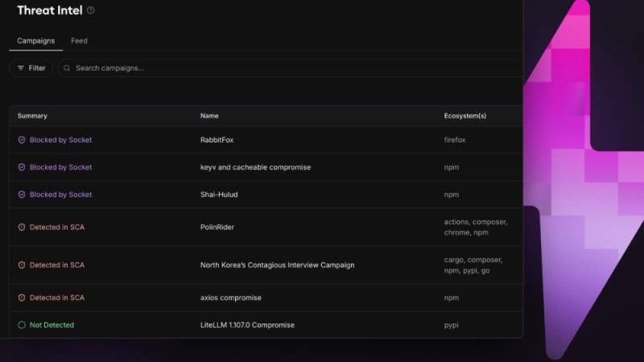
Task: Open the Shai-Hulud campaign
Action: pyautogui.click(x=219, y=195)
